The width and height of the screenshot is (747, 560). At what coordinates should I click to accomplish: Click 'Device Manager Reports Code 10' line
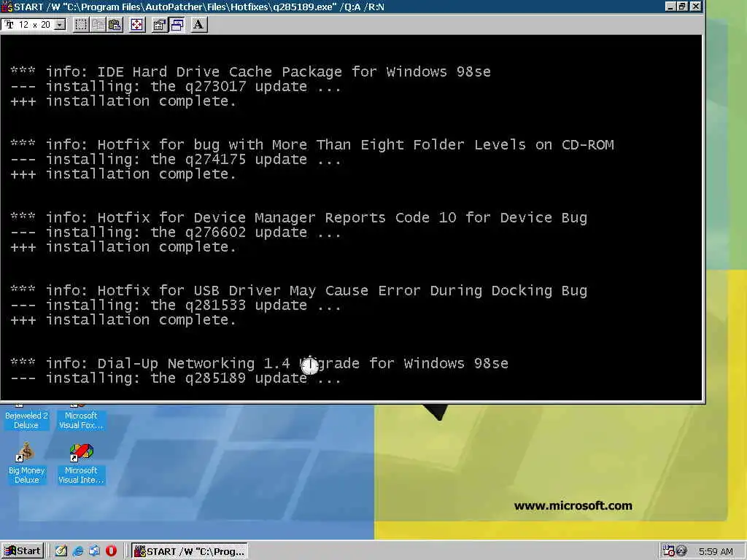tap(298, 217)
